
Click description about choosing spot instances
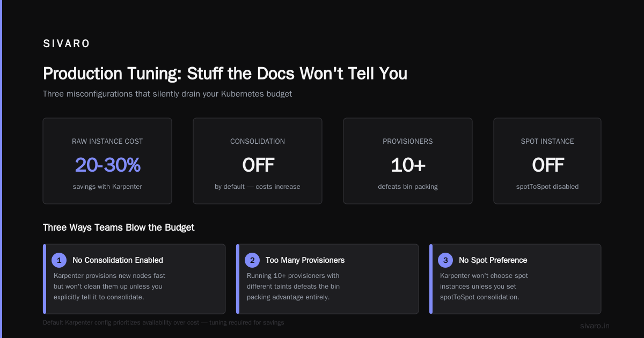(484, 286)
